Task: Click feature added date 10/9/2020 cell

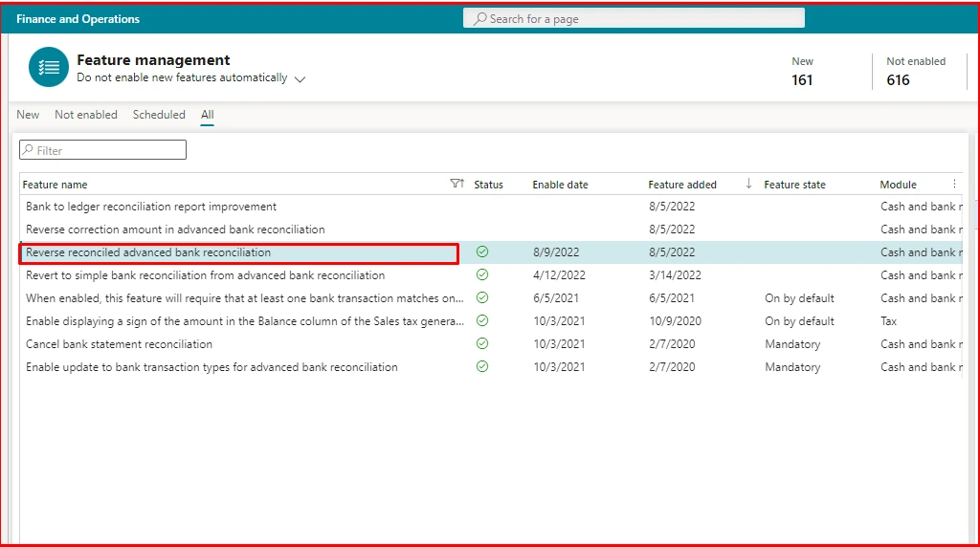Action: [x=675, y=321]
